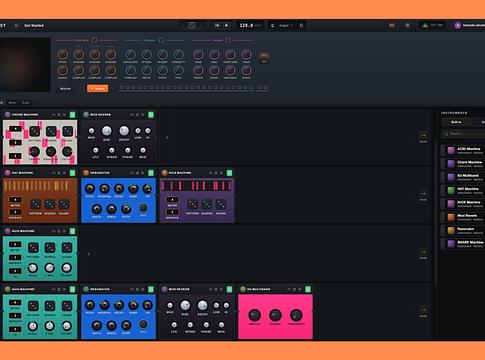The height and width of the screenshot is (360, 485).
Task: Toggle the green power switch on Chord Machine
Action: [x=72, y=115]
